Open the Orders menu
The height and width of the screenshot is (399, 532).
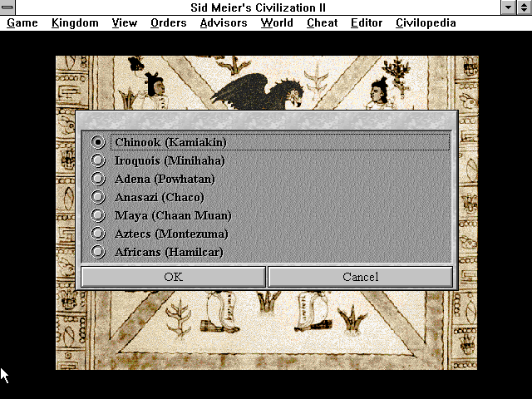(x=169, y=23)
